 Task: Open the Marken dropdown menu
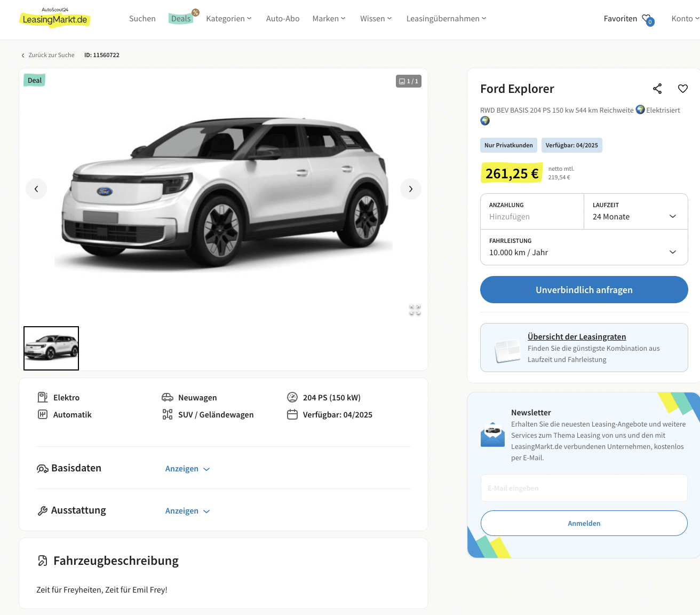click(x=329, y=19)
